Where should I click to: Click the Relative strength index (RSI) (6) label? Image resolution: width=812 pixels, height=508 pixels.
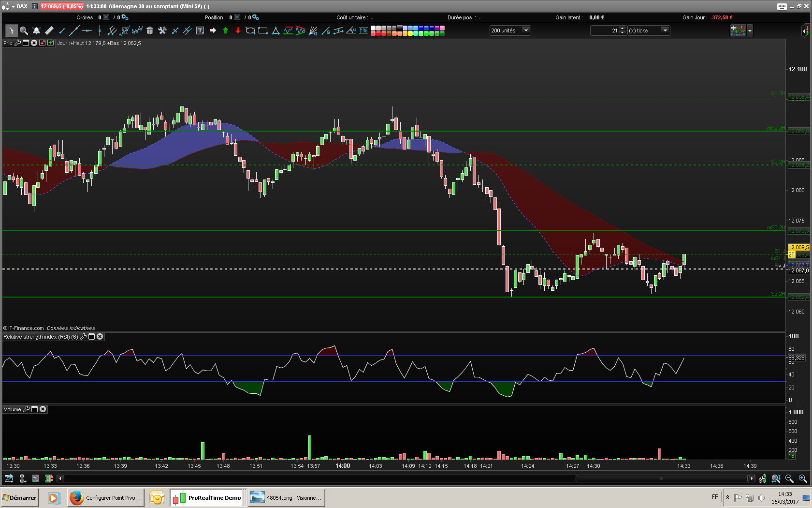pyautogui.click(x=41, y=337)
